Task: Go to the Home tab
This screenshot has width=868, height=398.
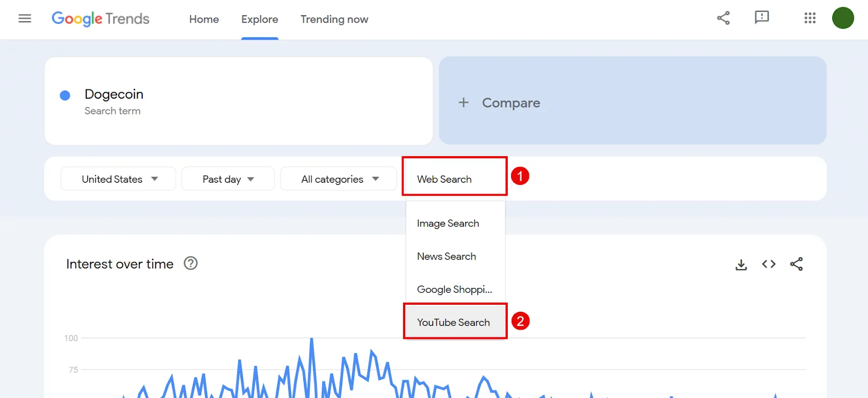Action: point(204,20)
